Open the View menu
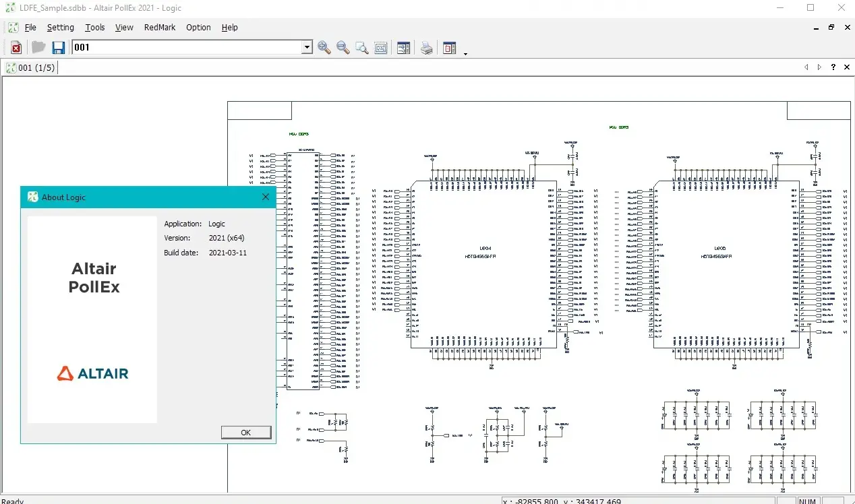 point(124,28)
